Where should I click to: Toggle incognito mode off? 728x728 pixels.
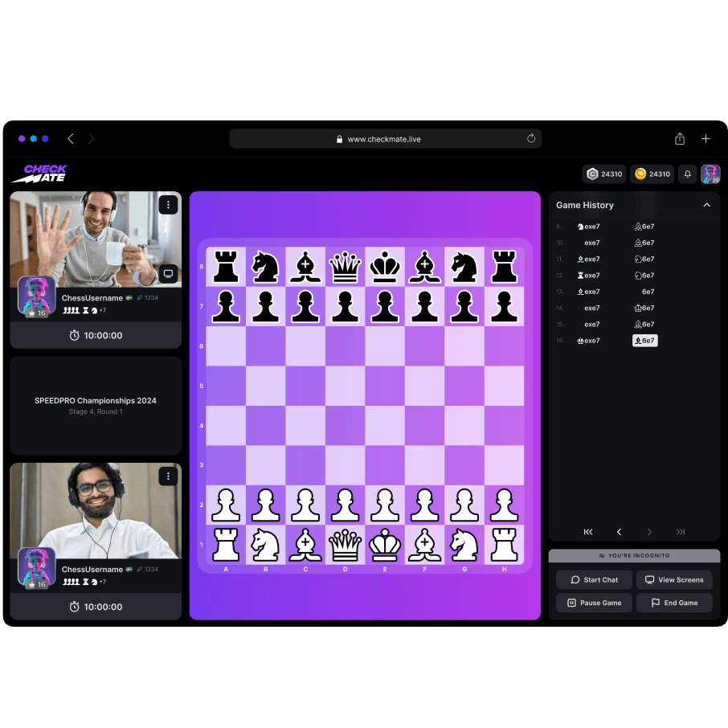tap(635, 555)
